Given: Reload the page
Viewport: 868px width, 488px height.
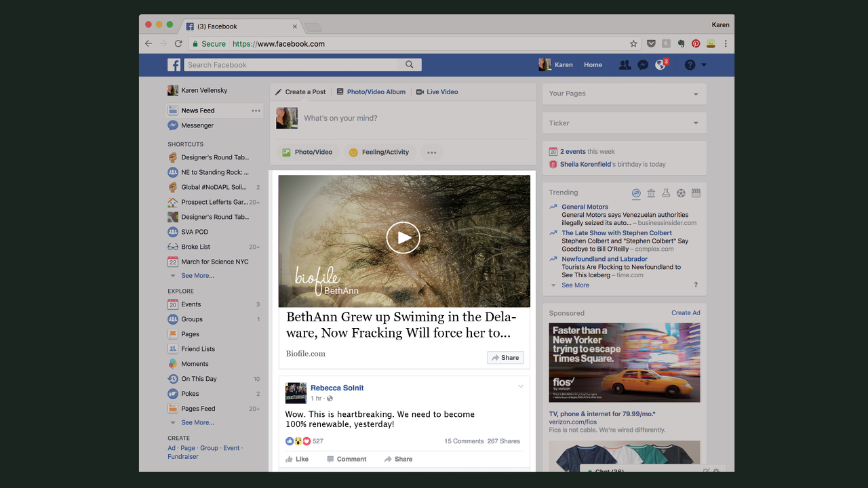Looking at the screenshot, I should (x=178, y=43).
